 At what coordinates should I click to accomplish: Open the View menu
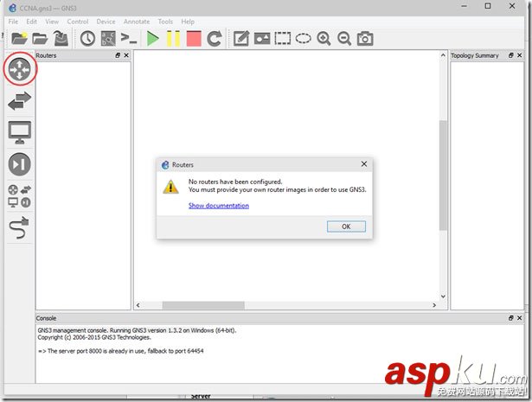point(52,22)
